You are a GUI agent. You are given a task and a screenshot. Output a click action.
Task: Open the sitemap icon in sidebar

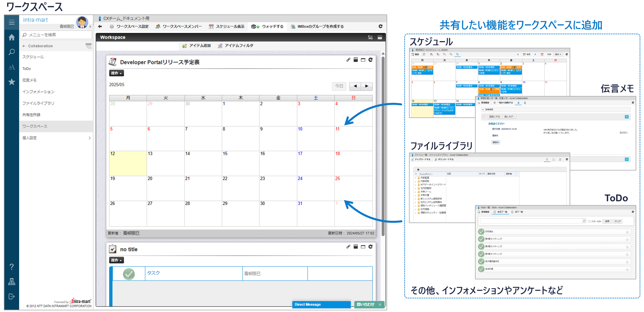[x=11, y=282]
